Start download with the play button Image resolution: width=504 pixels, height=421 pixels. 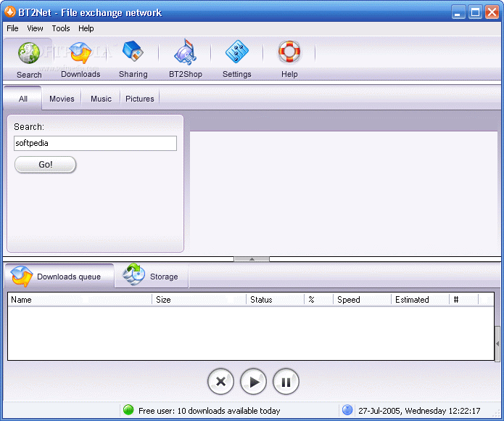point(253,382)
